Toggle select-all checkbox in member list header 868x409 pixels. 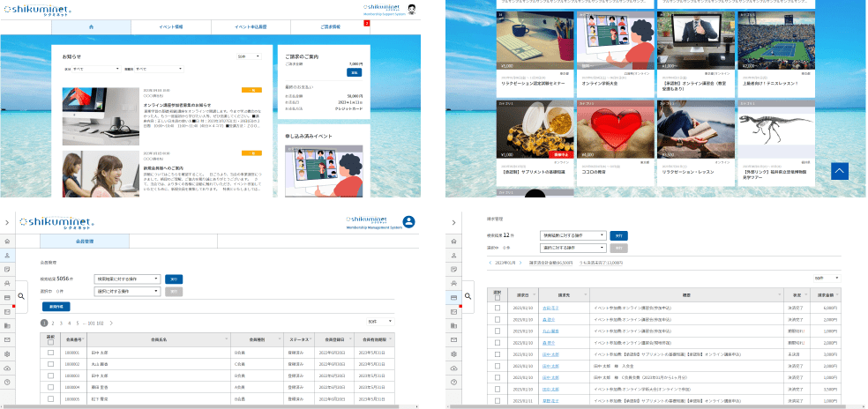click(50, 340)
